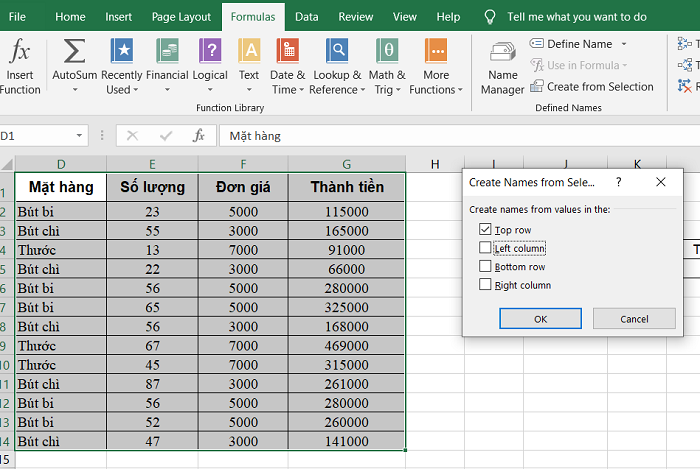Viewport: 700px width, 469px height.
Task: Select the Đơn giá header cell
Action: 243,187
